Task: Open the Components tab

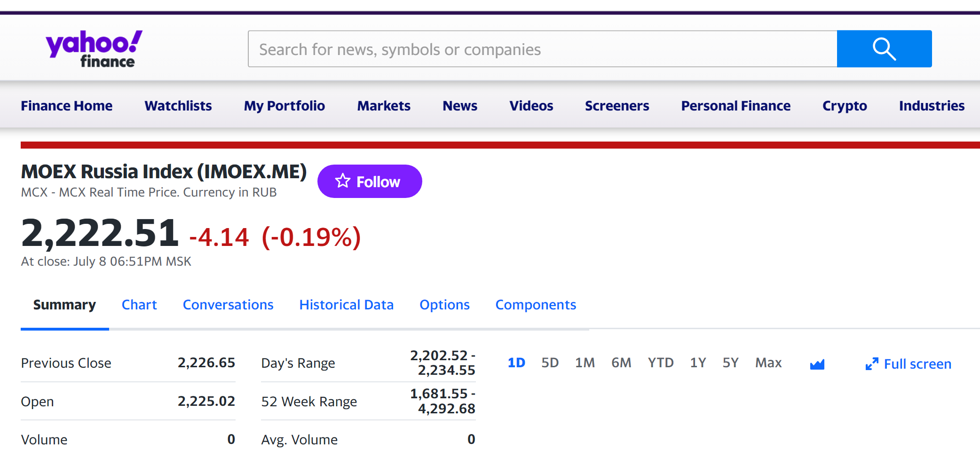Action: point(536,305)
